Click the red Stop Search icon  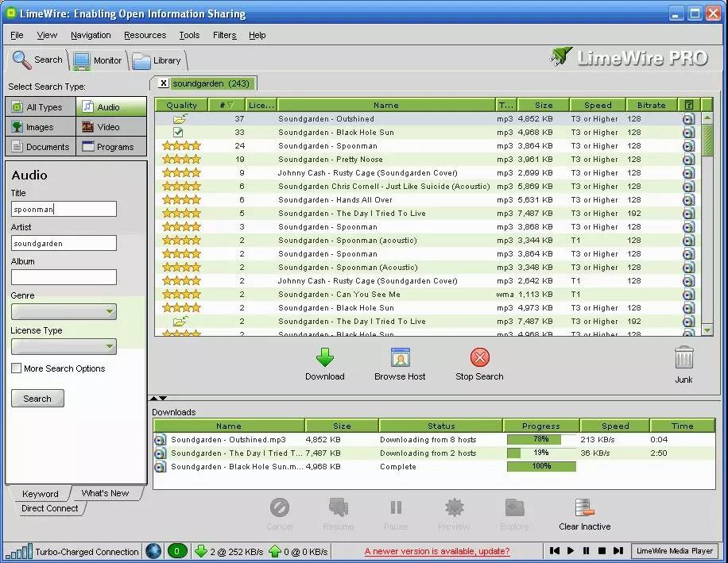(479, 357)
